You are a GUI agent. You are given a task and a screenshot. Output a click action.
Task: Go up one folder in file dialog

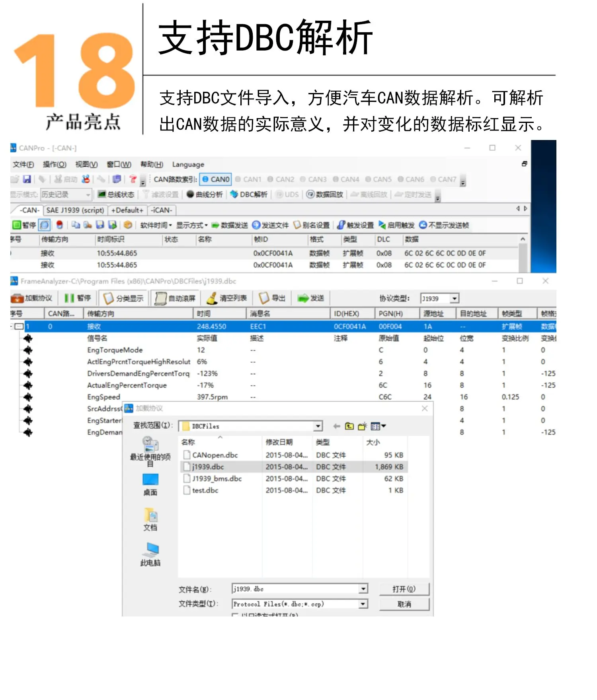349,426
